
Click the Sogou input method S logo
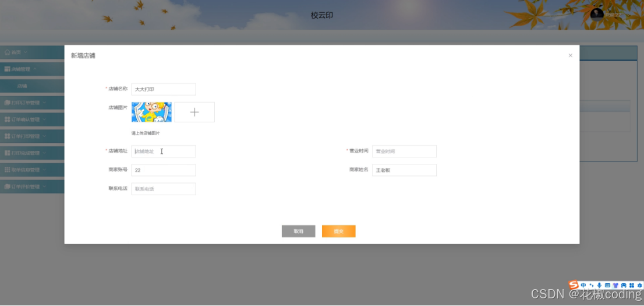(x=574, y=284)
